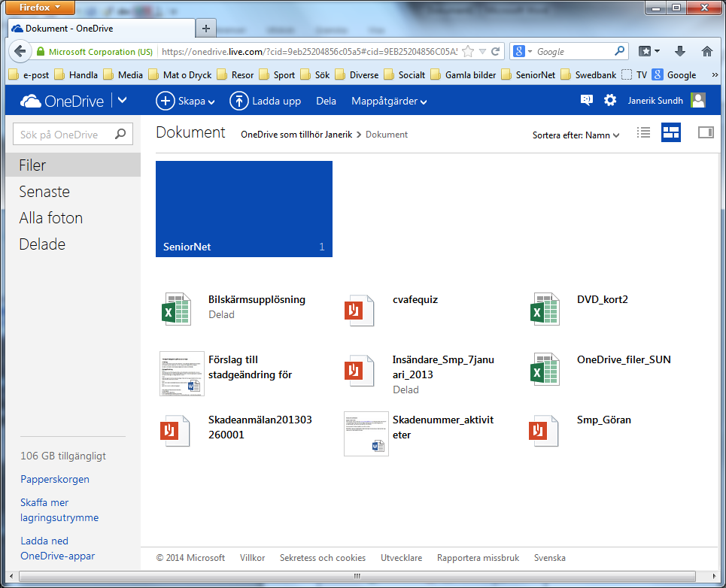
Task: Click the cvafequiz PDF file icon
Action: 360,310
